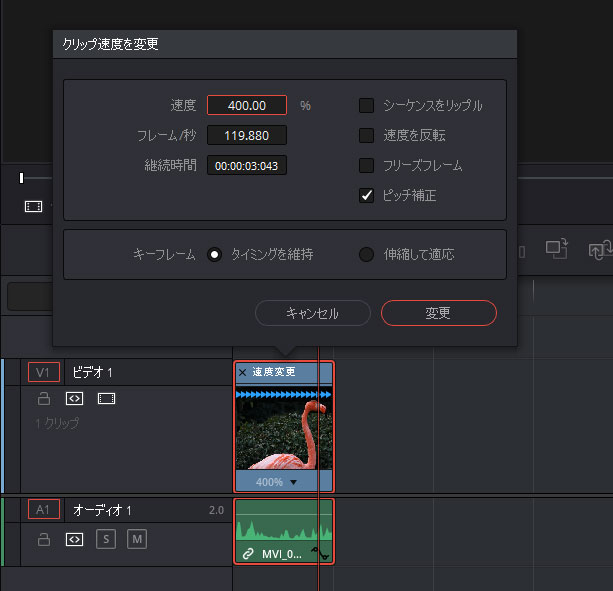Select タイミングを維持 radio button

point(214,254)
